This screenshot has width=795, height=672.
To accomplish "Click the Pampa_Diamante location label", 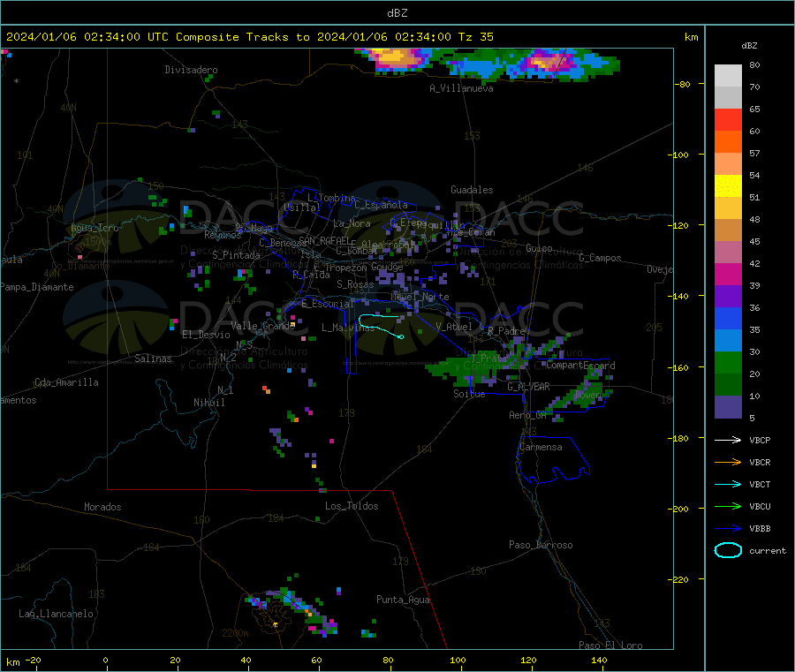I will 37,287.
